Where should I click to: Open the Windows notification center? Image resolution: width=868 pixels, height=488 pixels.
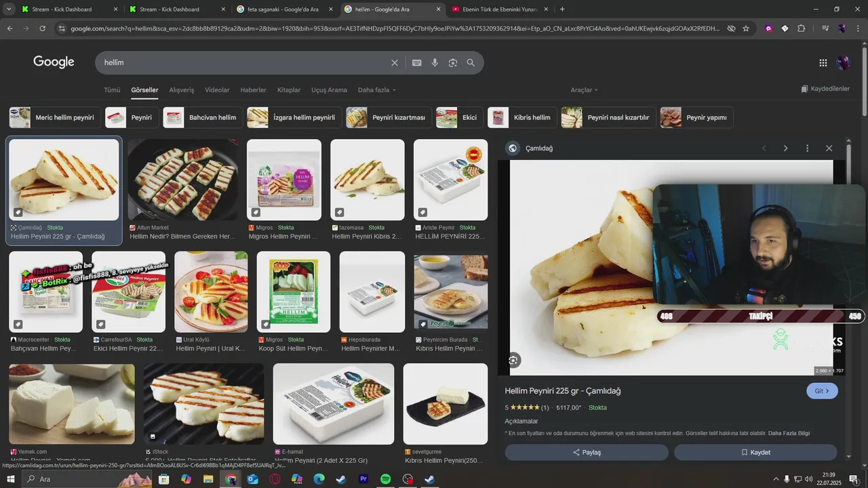(853, 479)
